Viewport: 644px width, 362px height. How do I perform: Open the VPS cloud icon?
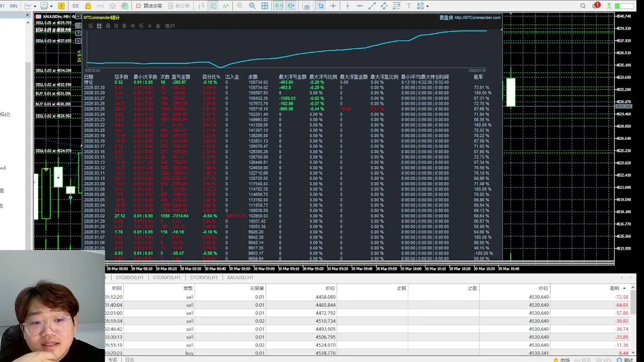tap(112, 6)
